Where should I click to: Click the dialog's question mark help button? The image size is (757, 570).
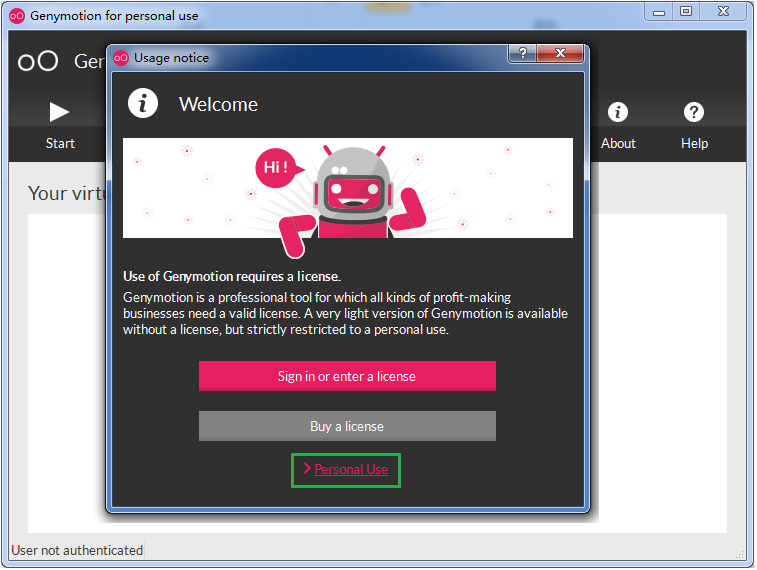click(x=522, y=53)
